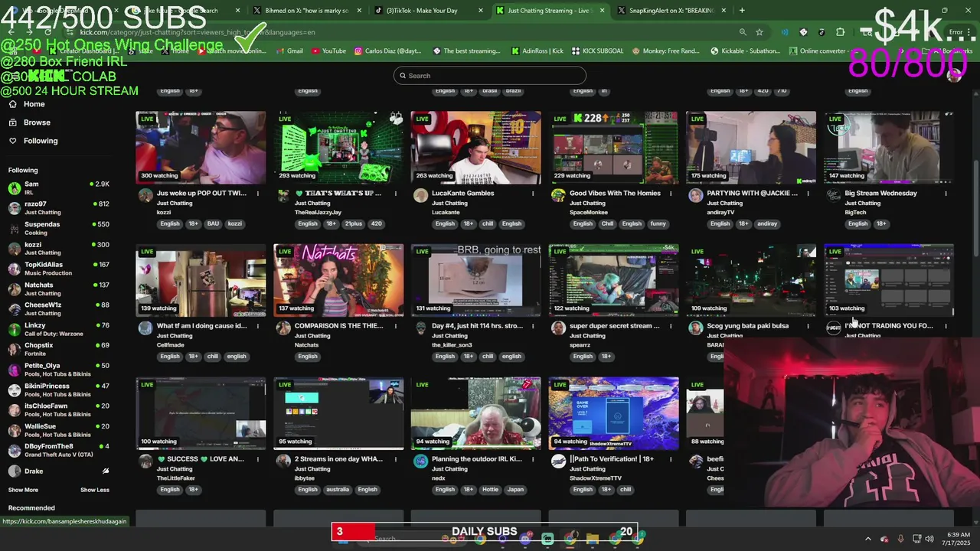Image resolution: width=980 pixels, height=551 pixels.
Task: Open andirayTV thumbnail with 175 watching
Action: pyautogui.click(x=751, y=148)
